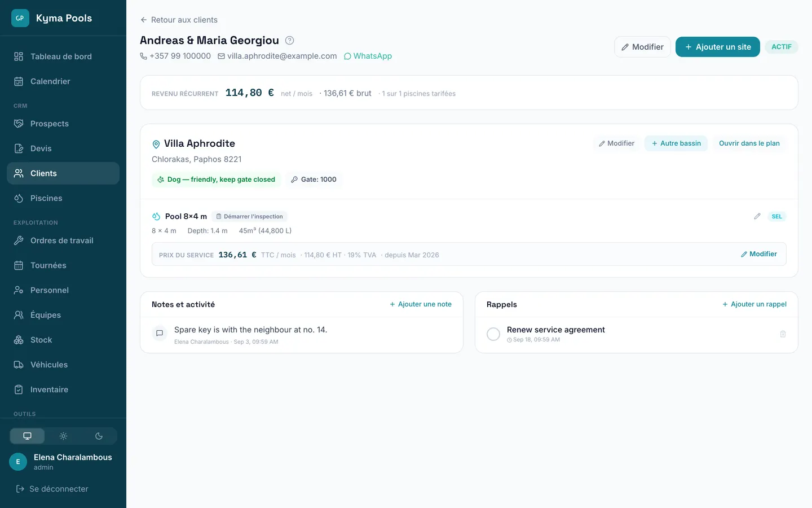The image size is (812, 508).
Task: Click the SEL pool type badge
Action: pyautogui.click(x=777, y=216)
